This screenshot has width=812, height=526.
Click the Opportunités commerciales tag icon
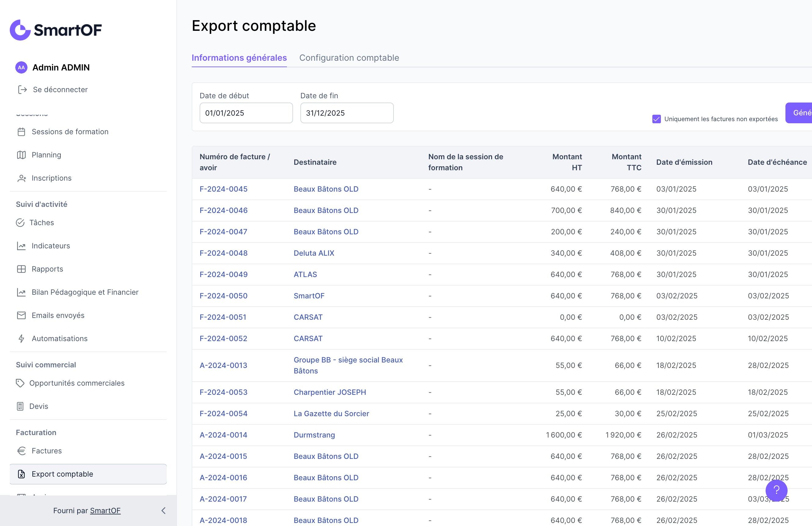(20, 383)
